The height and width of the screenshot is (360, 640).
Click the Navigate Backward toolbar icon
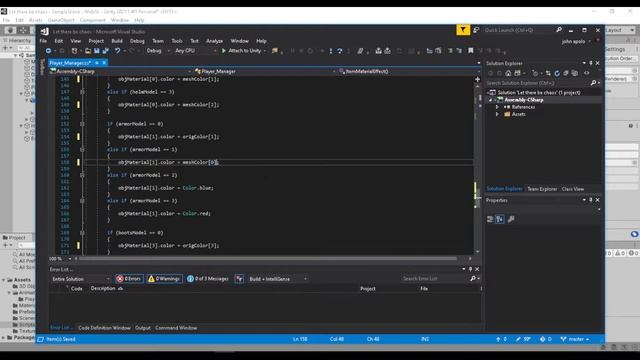click(48, 51)
